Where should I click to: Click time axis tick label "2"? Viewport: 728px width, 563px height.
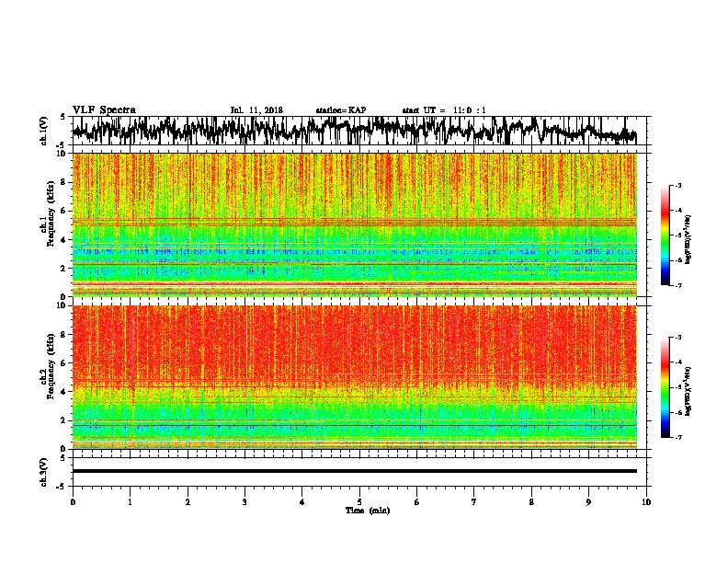point(188,502)
